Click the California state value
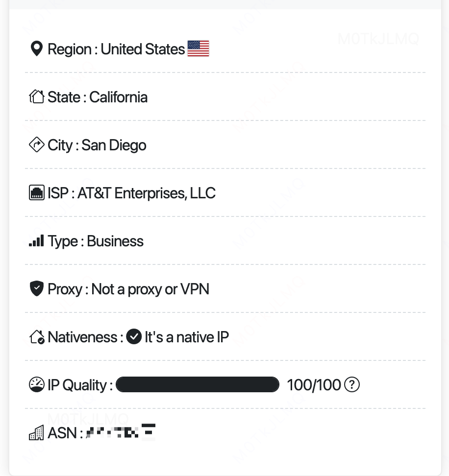 click(x=119, y=97)
